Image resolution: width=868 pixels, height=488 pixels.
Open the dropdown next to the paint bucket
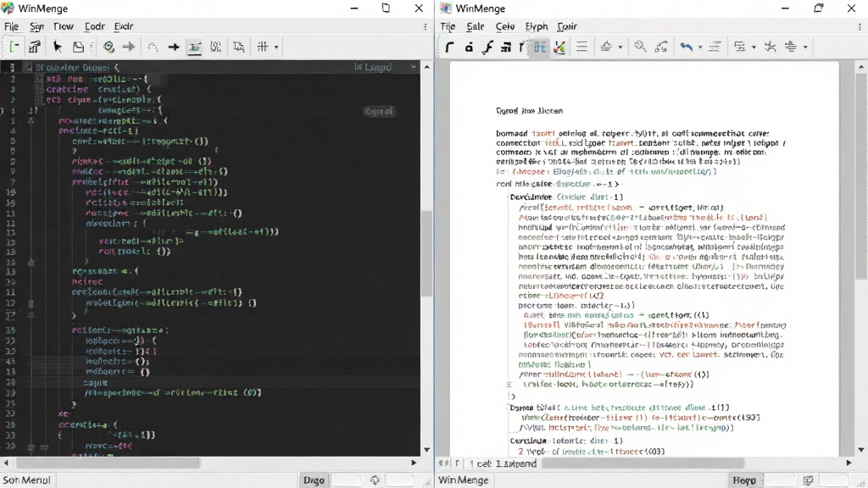[620, 47]
